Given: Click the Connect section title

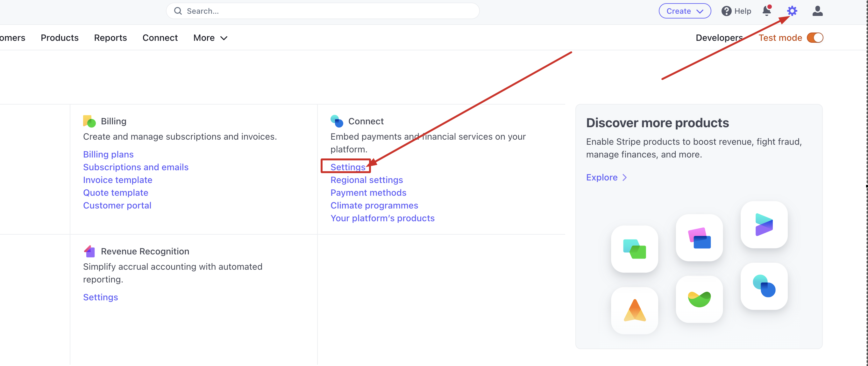Looking at the screenshot, I should tap(366, 121).
